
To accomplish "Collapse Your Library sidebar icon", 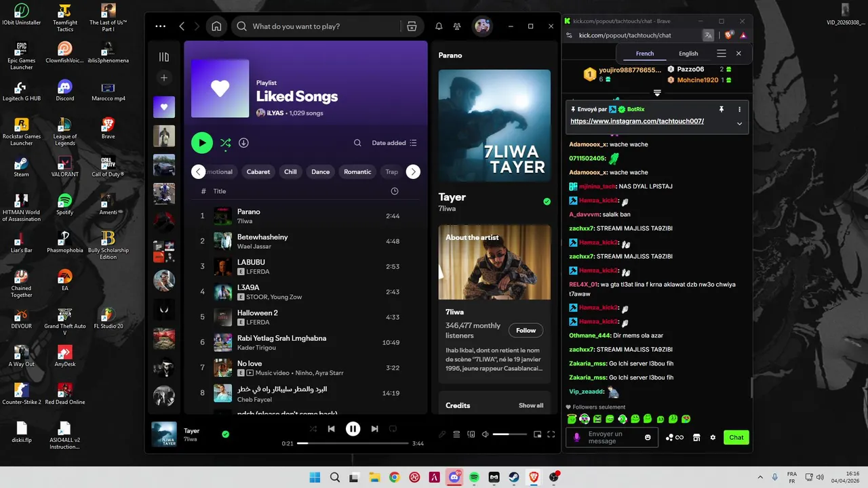I will click(x=163, y=57).
